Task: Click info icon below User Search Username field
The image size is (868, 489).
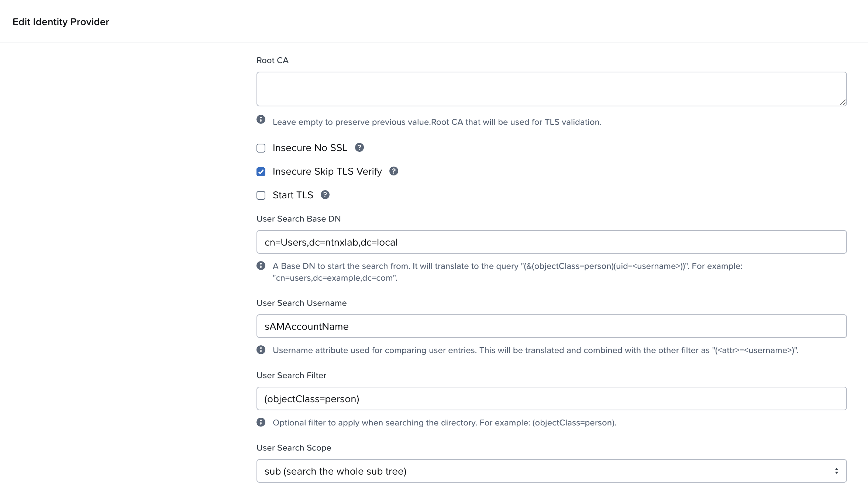Action: pos(261,350)
